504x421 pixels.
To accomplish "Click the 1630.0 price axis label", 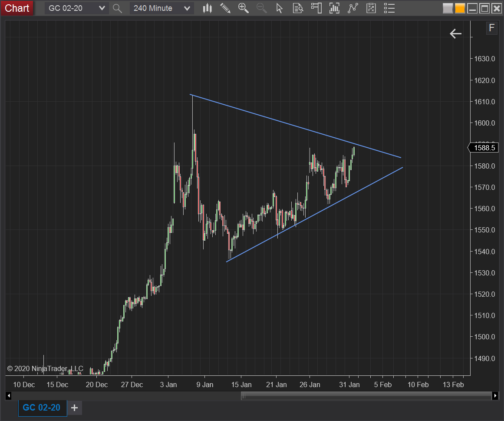I will point(485,59).
